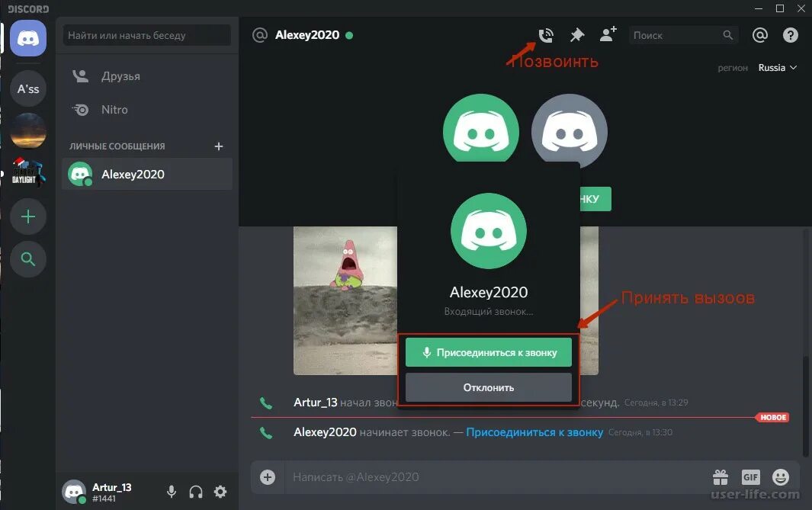Click Artur_13 name in call message
Viewport: 812px width, 510px height.
coord(316,403)
